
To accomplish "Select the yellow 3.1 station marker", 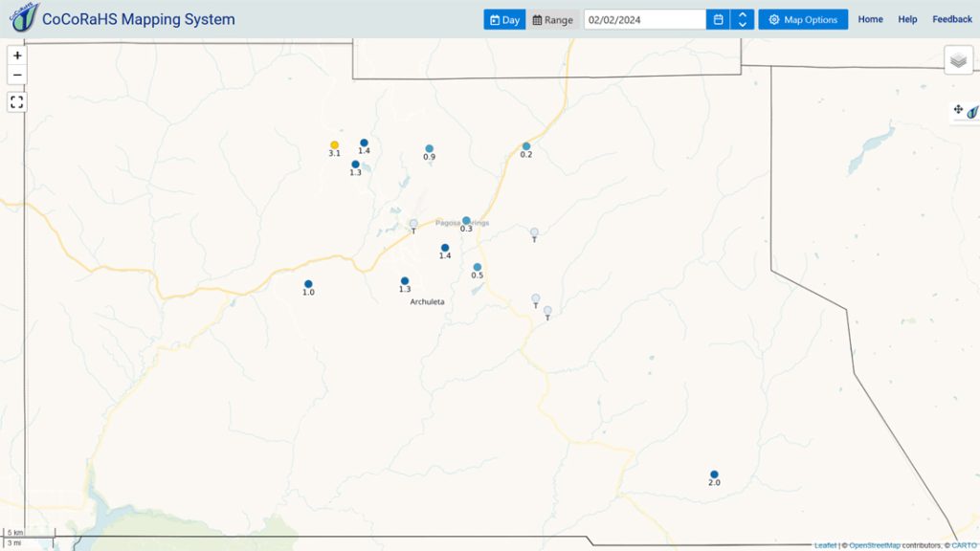I will point(334,145).
